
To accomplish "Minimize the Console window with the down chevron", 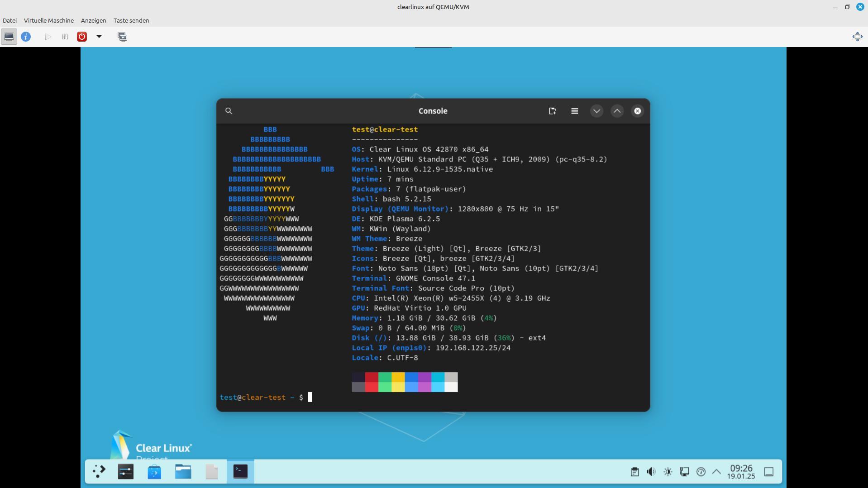I will pyautogui.click(x=596, y=111).
